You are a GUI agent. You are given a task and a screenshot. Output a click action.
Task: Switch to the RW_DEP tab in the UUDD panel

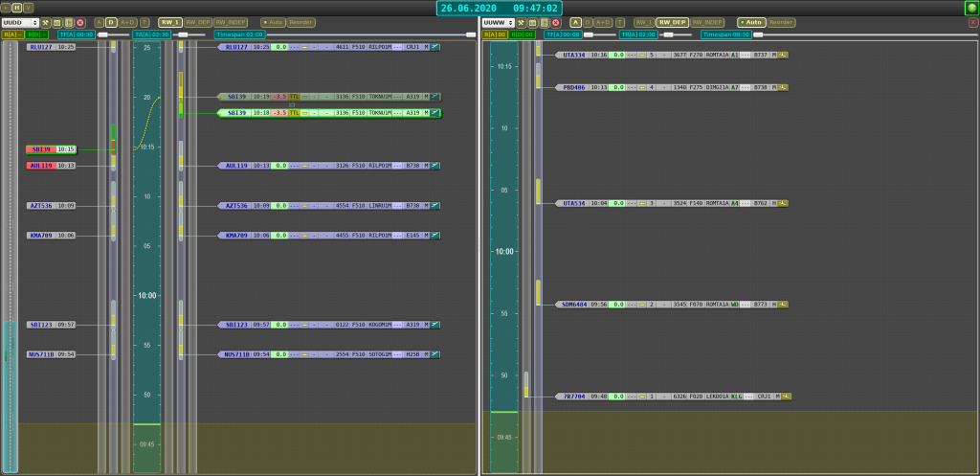[x=198, y=22]
